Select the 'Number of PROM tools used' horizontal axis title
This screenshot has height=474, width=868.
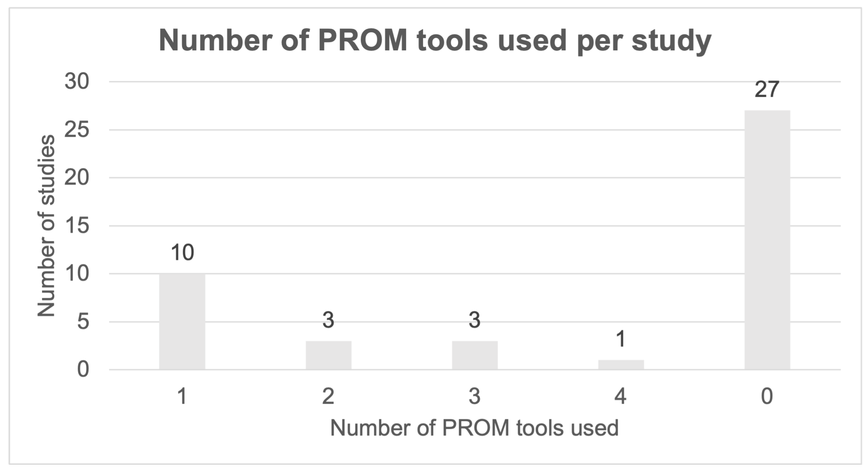[x=474, y=428]
